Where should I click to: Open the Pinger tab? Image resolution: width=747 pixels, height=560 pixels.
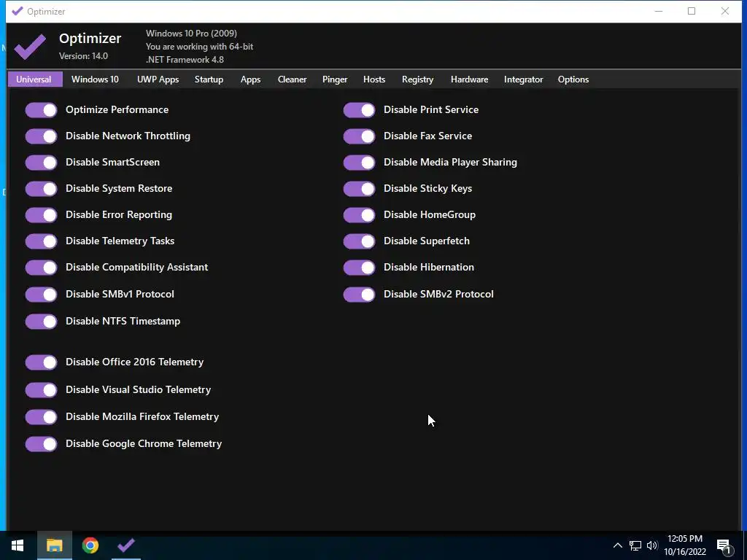coord(334,79)
